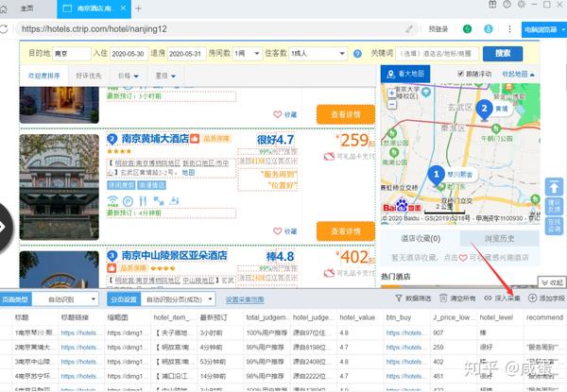Open the 分页设置 dropdown

tap(178, 299)
